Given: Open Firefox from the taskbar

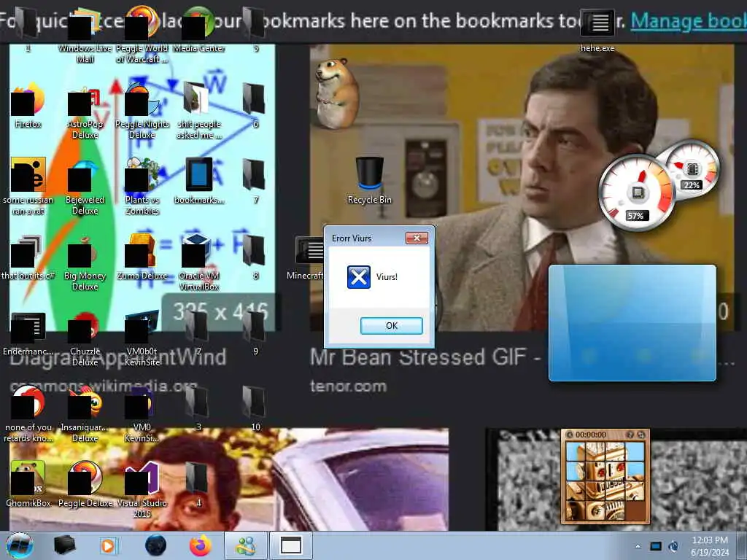Looking at the screenshot, I should pyautogui.click(x=200, y=545).
